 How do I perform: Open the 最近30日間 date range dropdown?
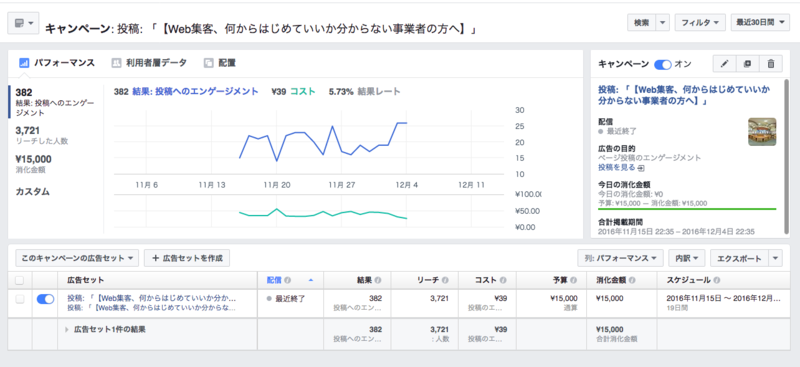pyautogui.click(x=760, y=22)
